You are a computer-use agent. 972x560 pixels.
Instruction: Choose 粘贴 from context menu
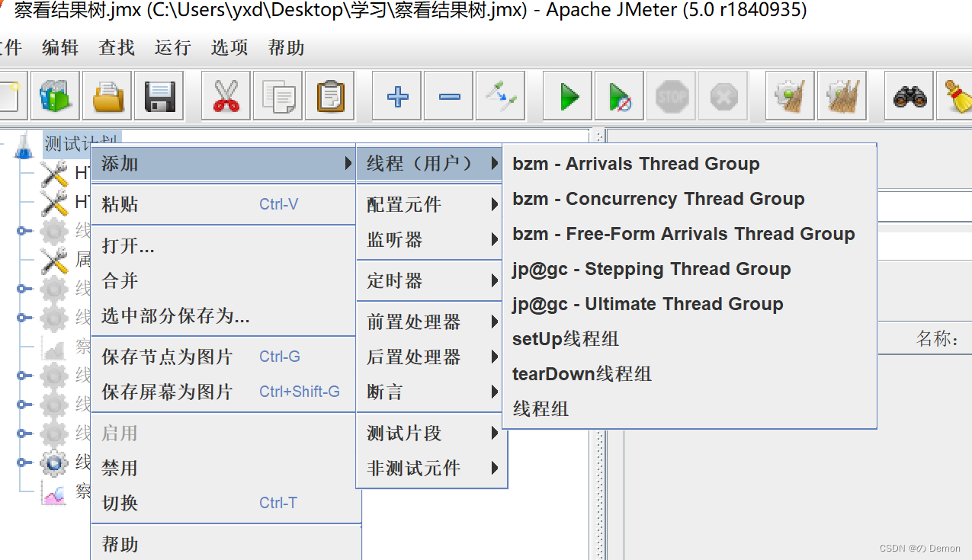coord(223,204)
